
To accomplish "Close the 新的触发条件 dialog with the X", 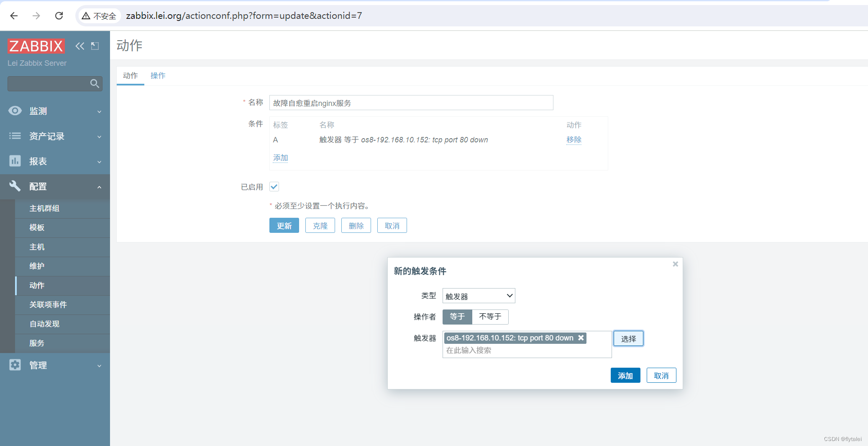I will coord(675,264).
